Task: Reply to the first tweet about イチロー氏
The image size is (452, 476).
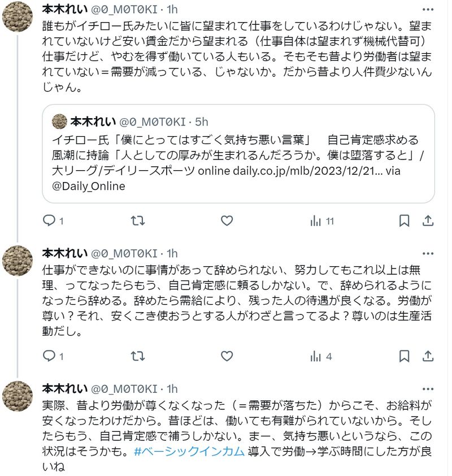Action: [x=50, y=221]
